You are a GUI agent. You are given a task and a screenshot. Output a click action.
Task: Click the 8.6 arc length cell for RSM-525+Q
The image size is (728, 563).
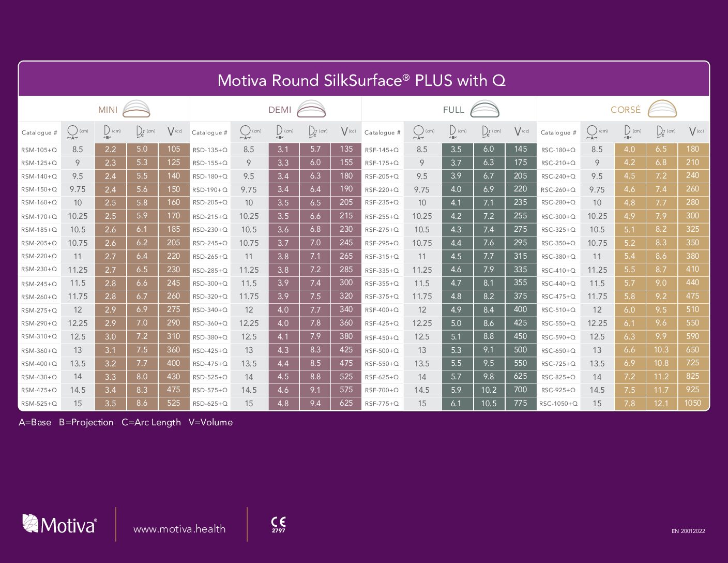click(142, 403)
